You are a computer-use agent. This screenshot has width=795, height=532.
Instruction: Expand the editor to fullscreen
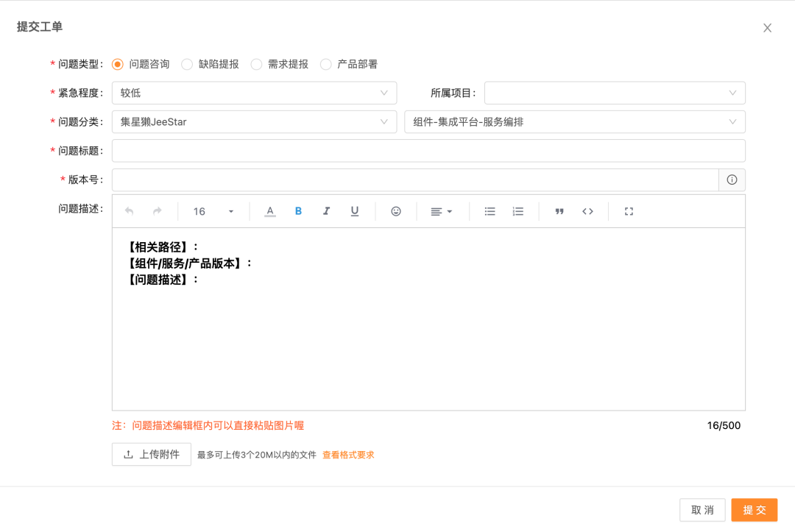[629, 211]
